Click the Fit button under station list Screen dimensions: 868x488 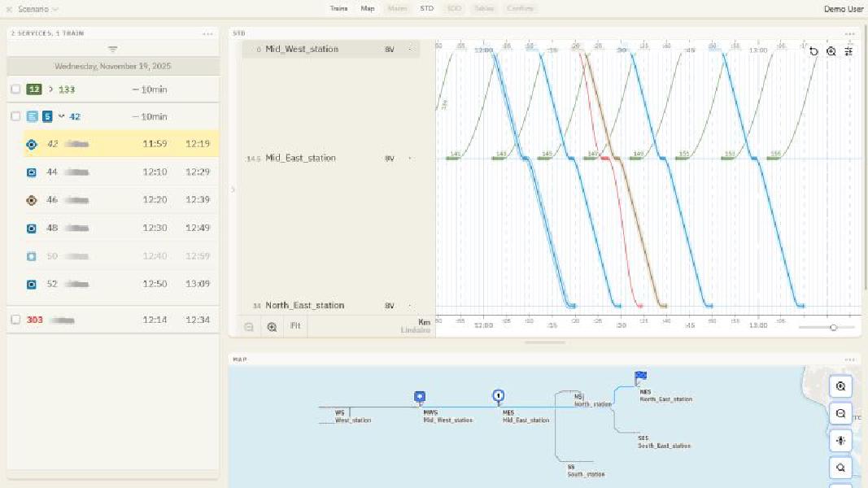(295, 326)
